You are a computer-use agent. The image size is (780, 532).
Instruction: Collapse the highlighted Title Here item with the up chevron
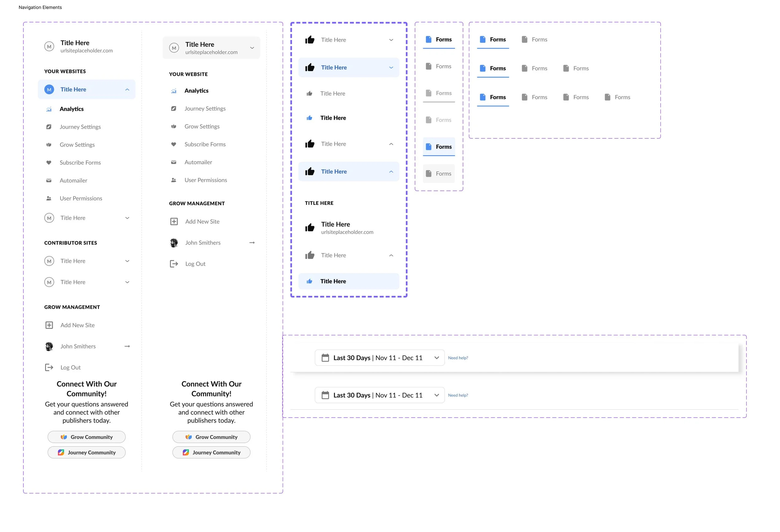click(392, 172)
